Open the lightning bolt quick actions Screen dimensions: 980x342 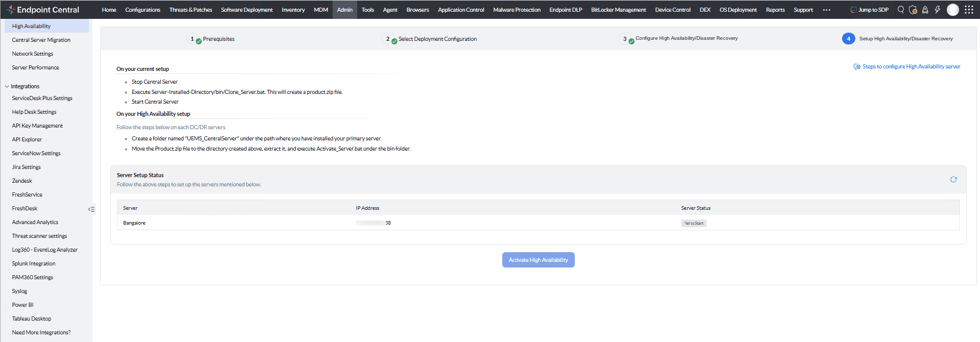coord(938,10)
